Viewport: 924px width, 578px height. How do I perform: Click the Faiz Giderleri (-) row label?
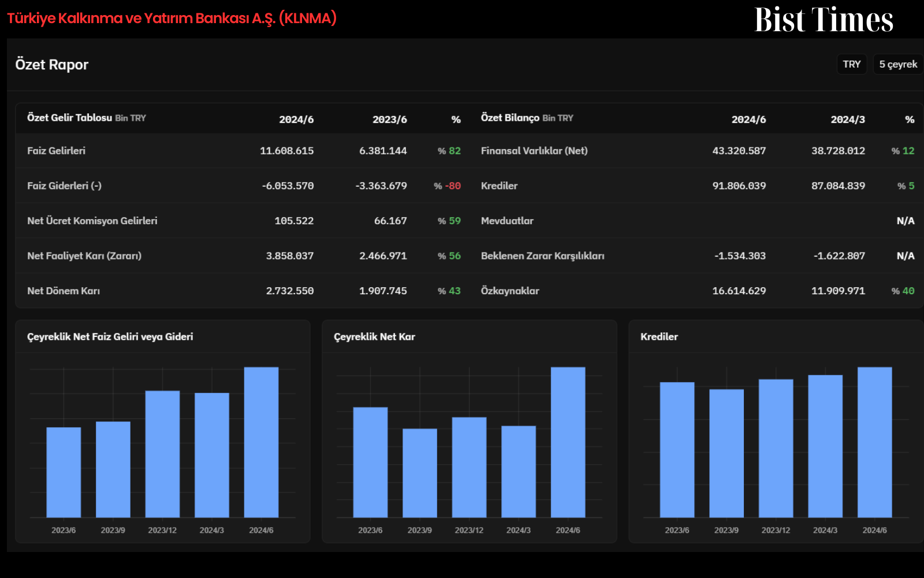(x=64, y=186)
